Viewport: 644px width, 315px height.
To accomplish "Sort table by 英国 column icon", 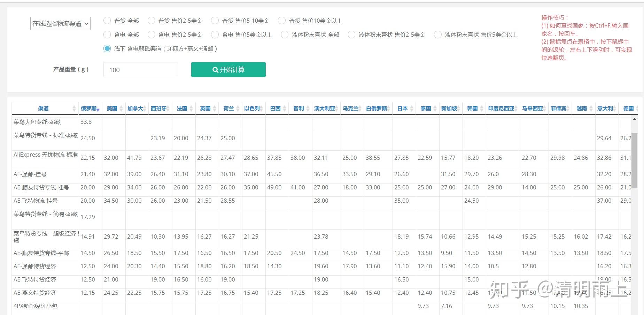I will 215,108.
